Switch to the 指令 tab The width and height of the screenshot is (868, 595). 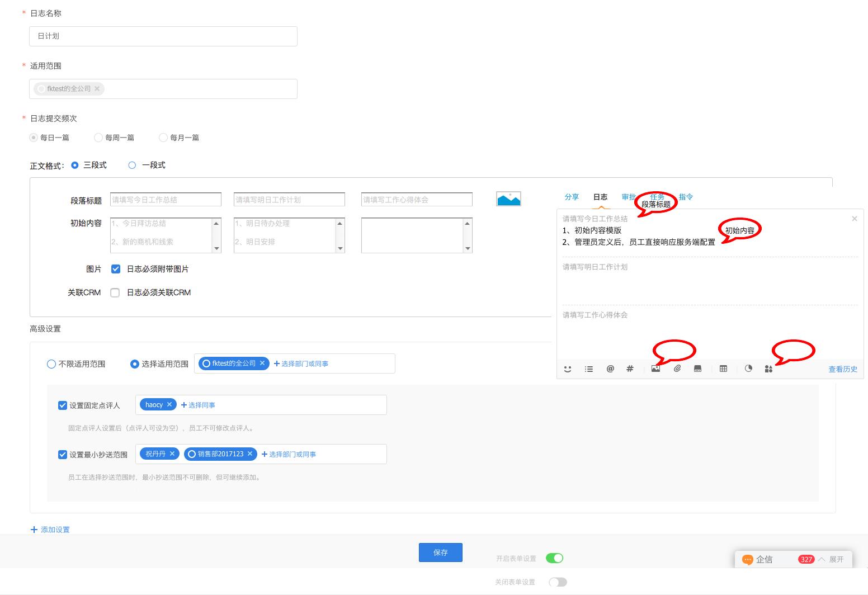point(686,197)
